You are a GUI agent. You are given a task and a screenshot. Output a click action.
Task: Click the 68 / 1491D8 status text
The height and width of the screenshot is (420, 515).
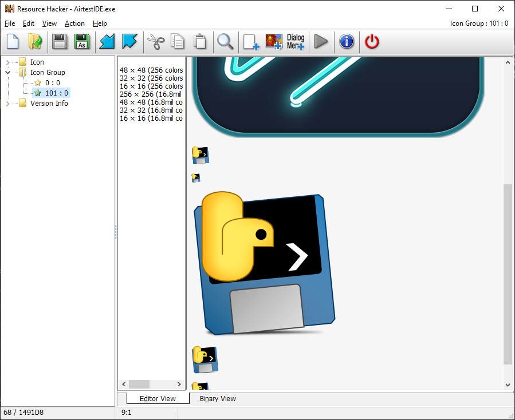pos(23,413)
